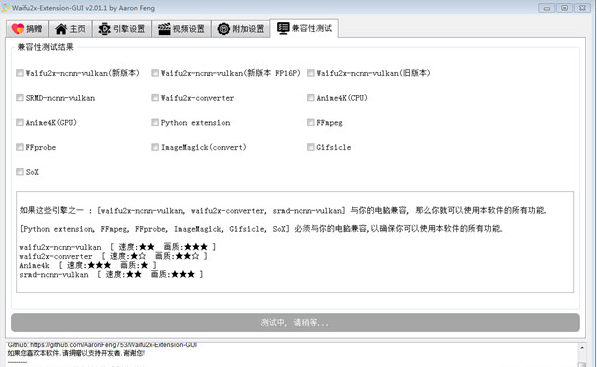Maximize the Waifu2x-Extension-GUI window
597x367 pixels.
tap(564, 8)
